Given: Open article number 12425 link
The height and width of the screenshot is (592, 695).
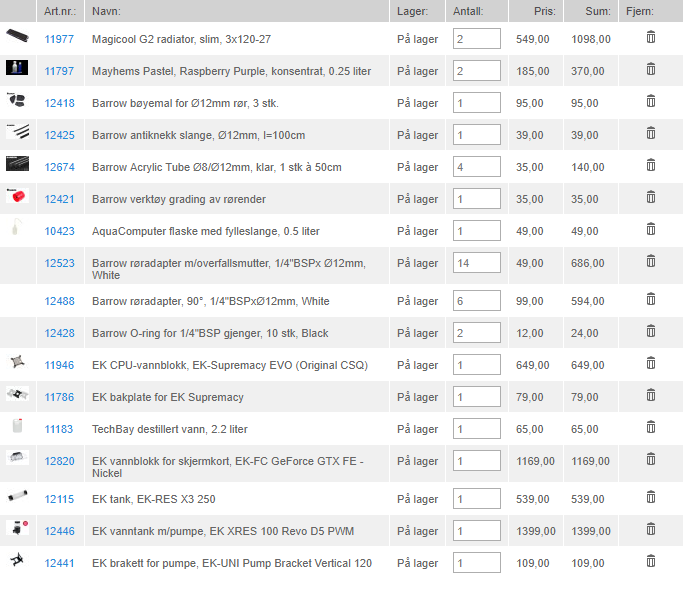Looking at the screenshot, I should 59,135.
